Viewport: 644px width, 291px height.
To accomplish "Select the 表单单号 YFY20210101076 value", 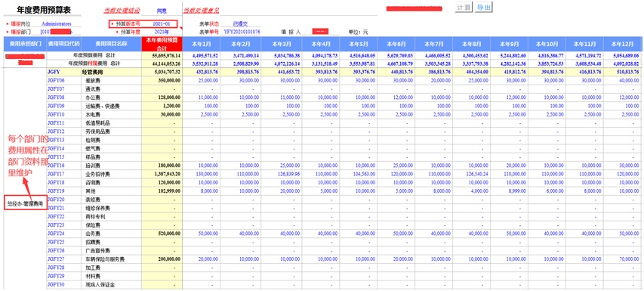I will click(x=242, y=31).
